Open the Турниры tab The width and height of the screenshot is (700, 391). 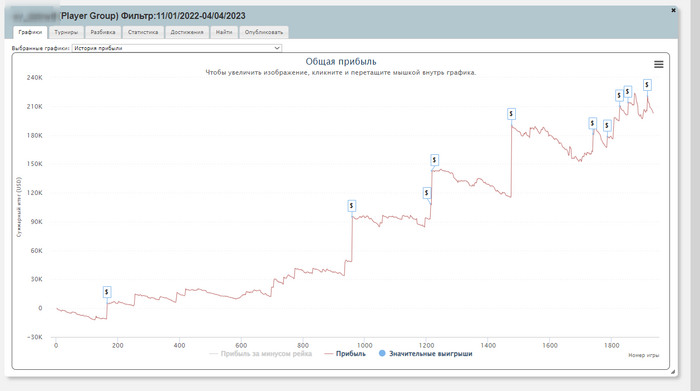tap(66, 32)
